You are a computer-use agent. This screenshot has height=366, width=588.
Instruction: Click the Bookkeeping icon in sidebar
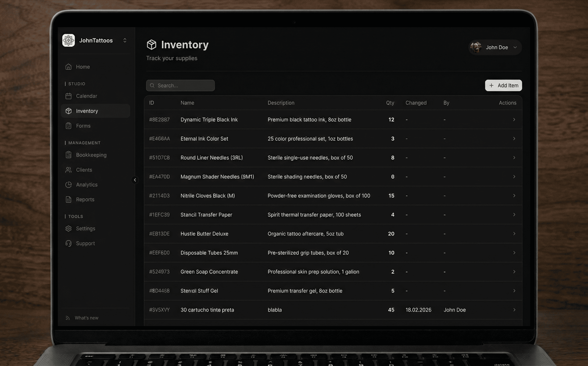coord(68,155)
